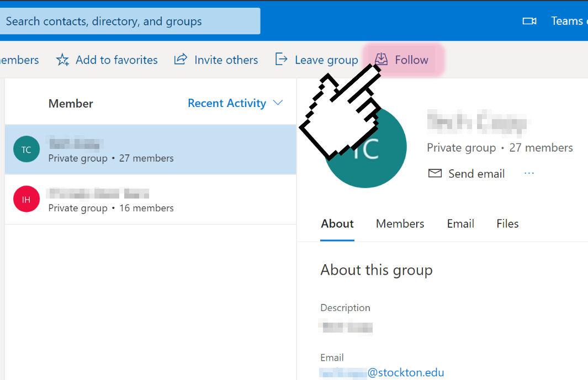Click the Description label
This screenshot has height=380, width=588.
click(x=345, y=308)
